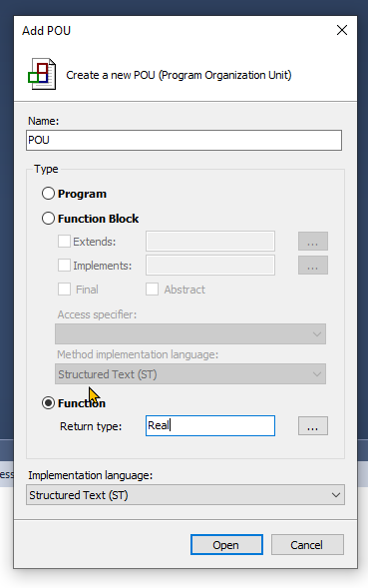Click the Extends browse ellipsis button

tap(313, 242)
